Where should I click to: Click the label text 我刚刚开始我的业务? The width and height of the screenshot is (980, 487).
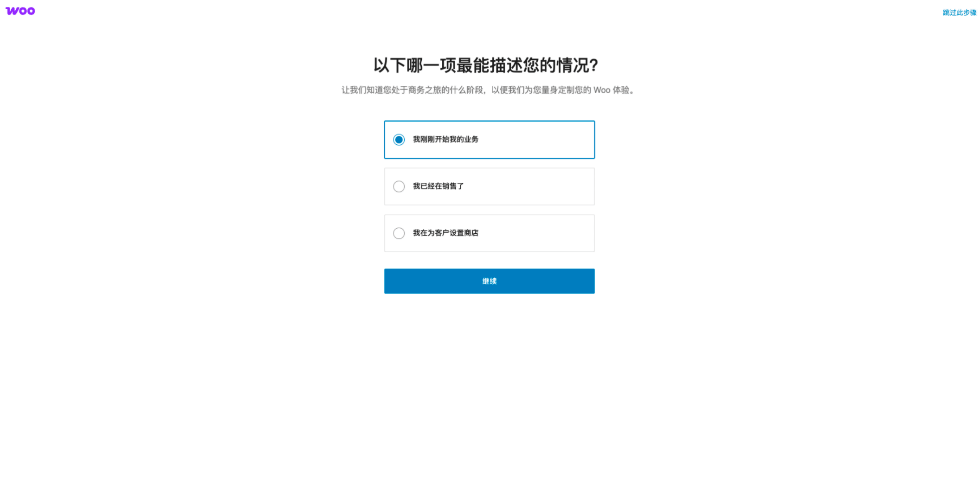pyautogui.click(x=445, y=140)
